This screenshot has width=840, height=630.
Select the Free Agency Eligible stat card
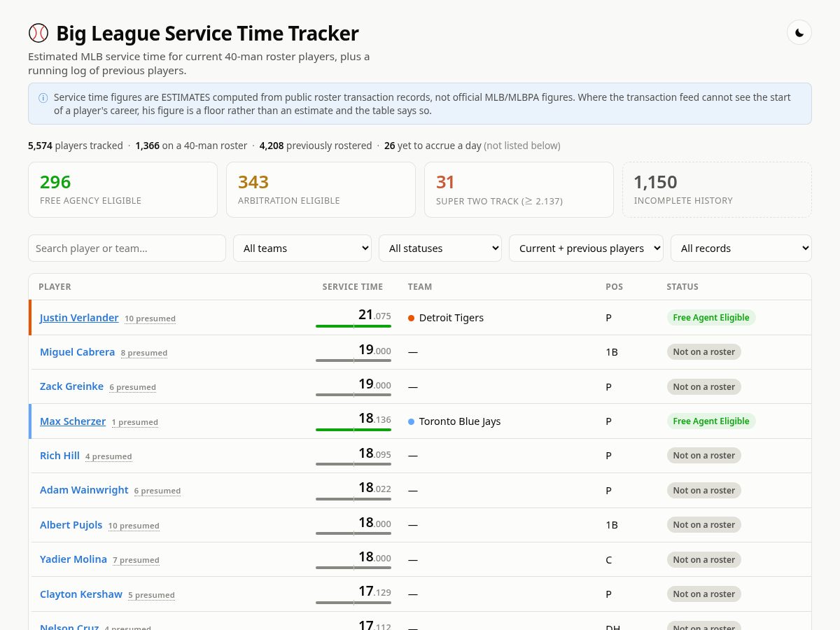pos(122,190)
